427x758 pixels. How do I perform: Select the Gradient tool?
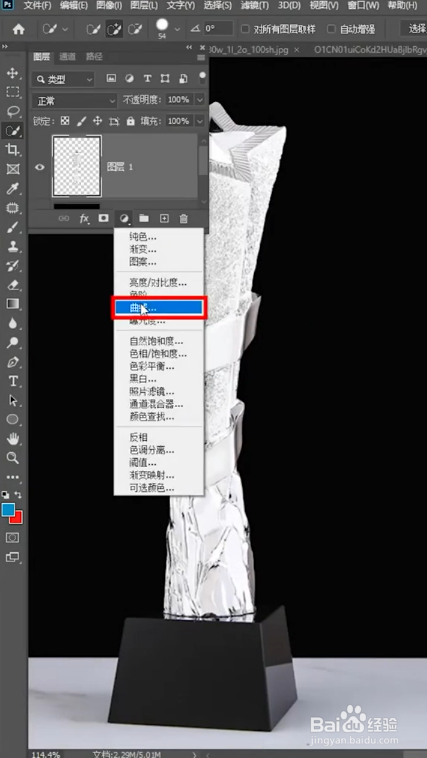tap(13, 304)
